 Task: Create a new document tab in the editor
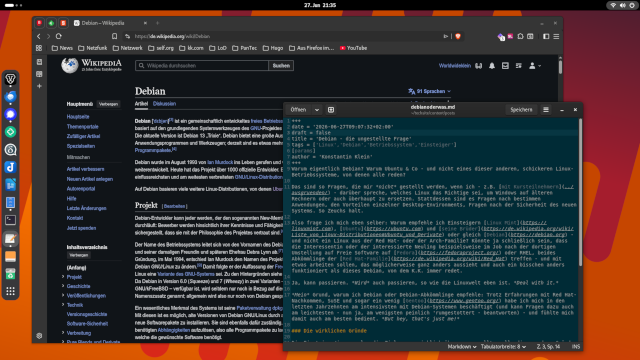point(331,110)
